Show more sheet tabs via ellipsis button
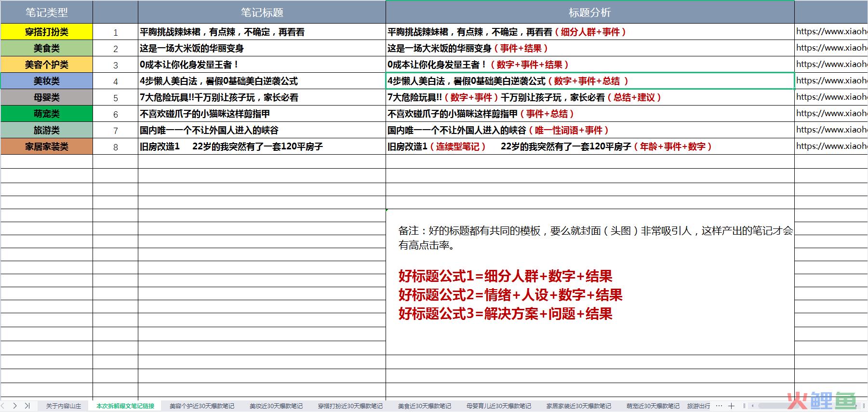868x412 pixels. [x=719, y=406]
